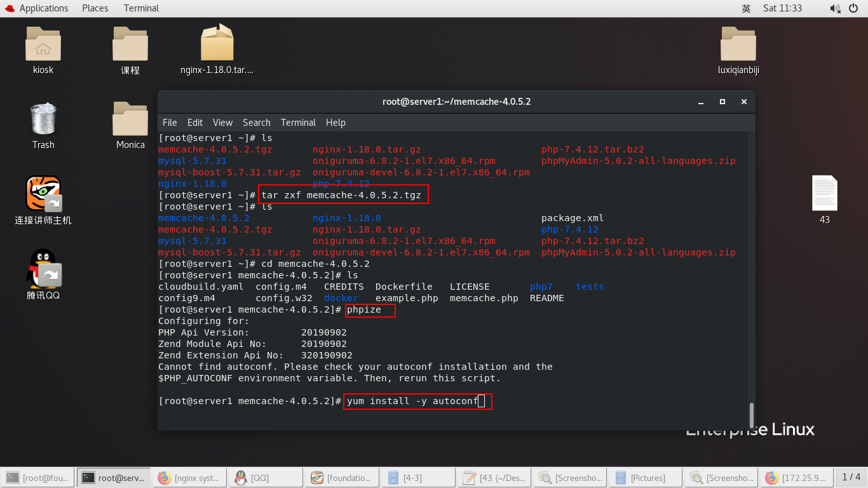
Task: Select the text file named 43
Action: [x=825, y=193]
